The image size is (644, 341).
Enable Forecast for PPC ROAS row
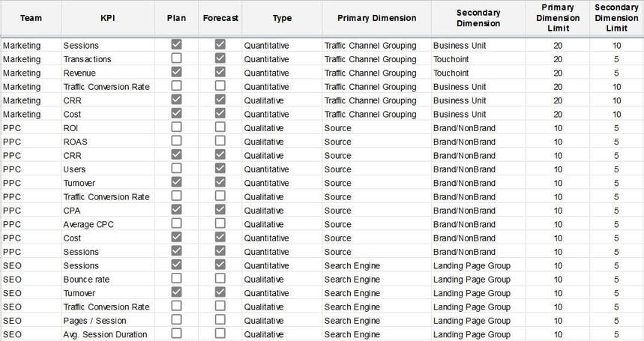[220, 141]
